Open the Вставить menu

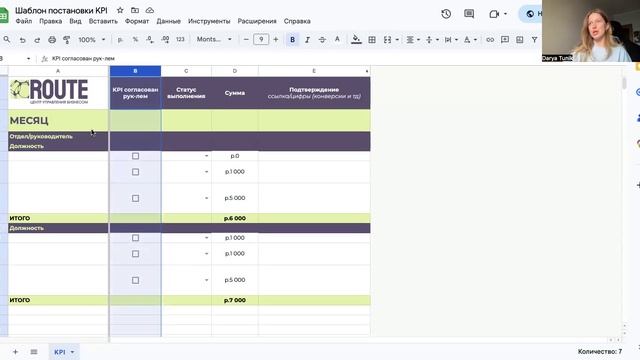click(103, 21)
